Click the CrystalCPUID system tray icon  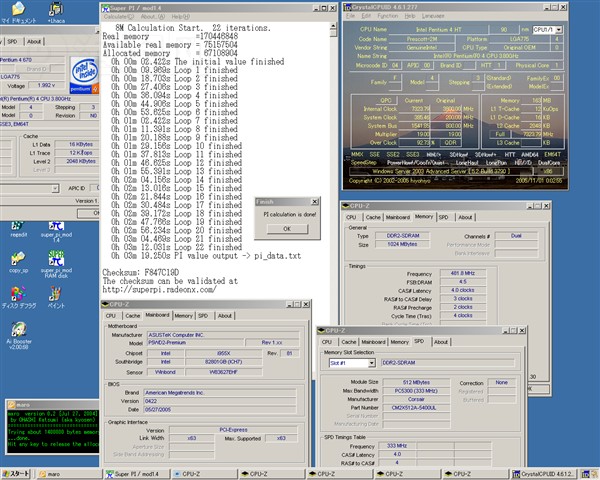coord(585,474)
